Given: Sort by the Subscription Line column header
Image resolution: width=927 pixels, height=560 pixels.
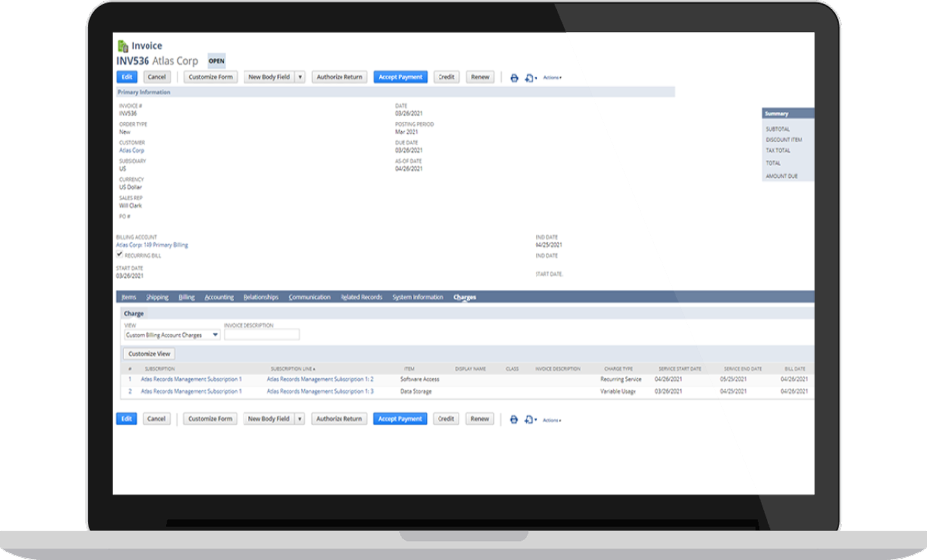Looking at the screenshot, I should (x=293, y=369).
